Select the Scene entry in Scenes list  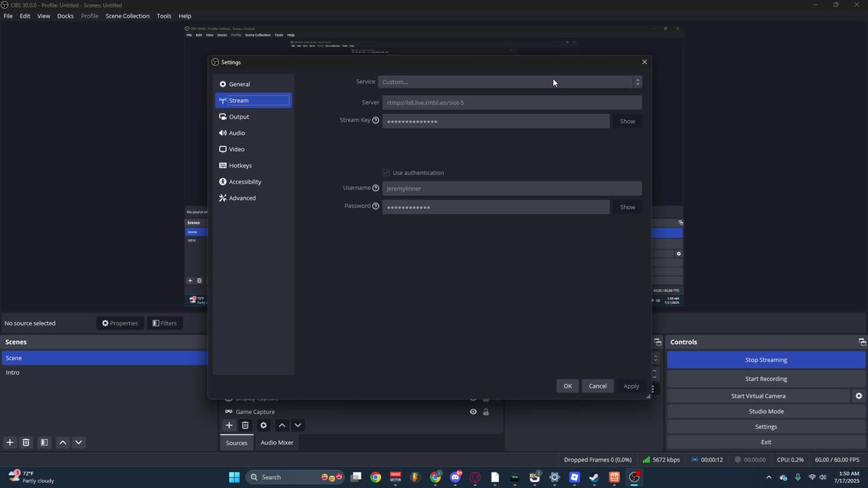pos(104,358)
